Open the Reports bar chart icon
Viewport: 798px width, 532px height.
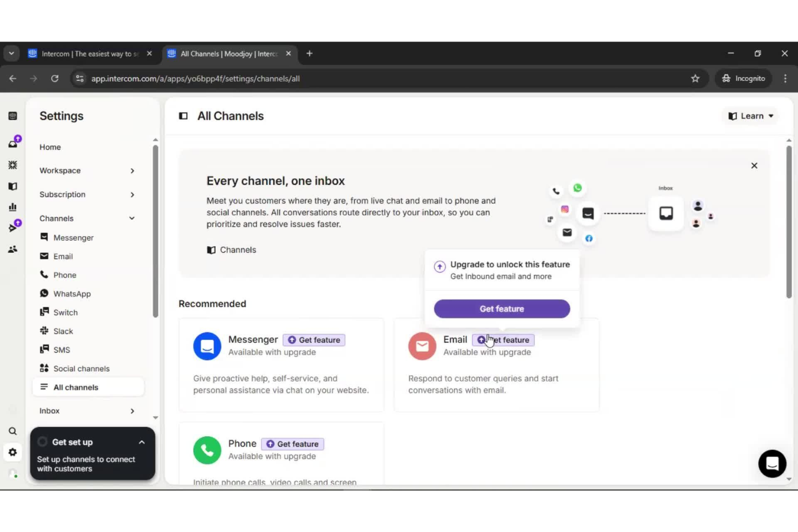(x=13, y=207)
